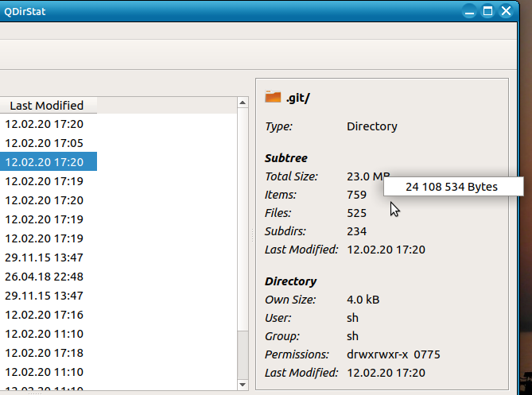Image resolution: width=532 pixels, height=395 pixels.
Task: Minimize the QDirStat window
Action: (469, 12)
